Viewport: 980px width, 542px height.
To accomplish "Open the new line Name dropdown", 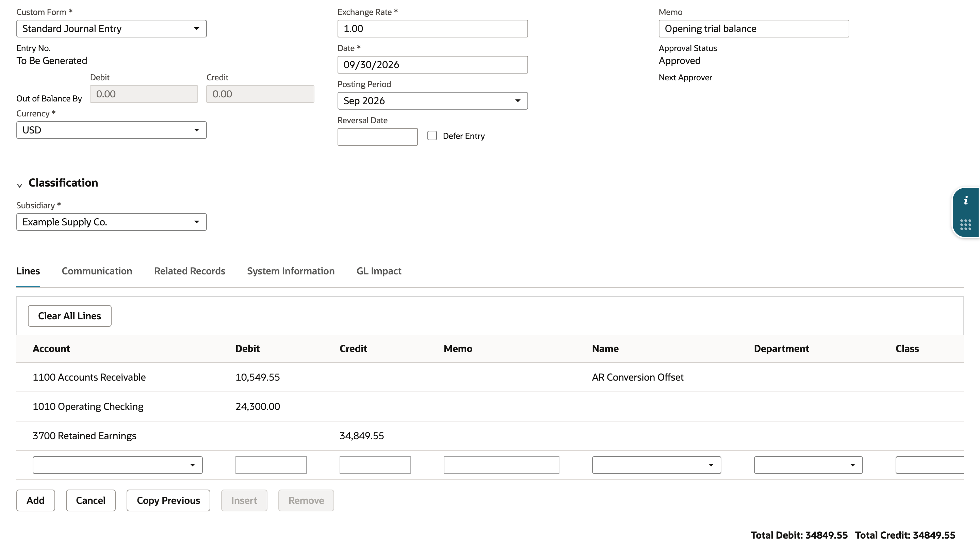I will coord(656,465).
